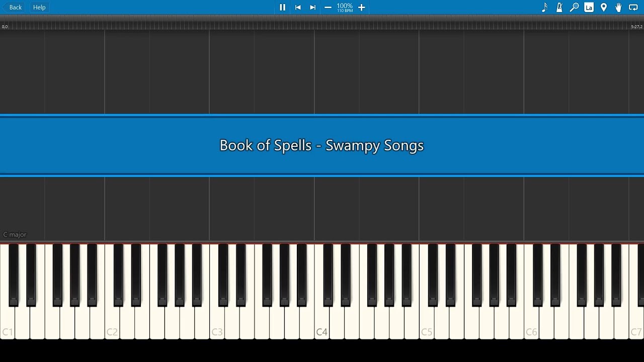Skip back to the previous section
644x362 pixels.
tap(298, 7)
